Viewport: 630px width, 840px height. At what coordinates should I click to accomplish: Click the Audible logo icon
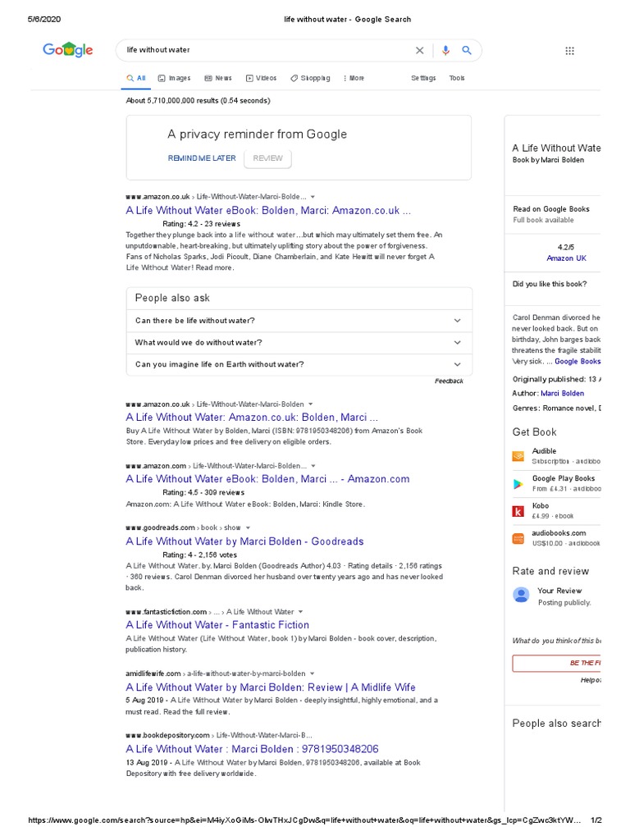518,456
